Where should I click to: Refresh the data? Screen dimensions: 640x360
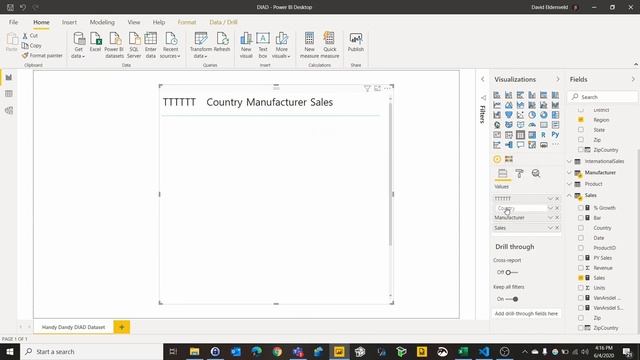[222, 42]
